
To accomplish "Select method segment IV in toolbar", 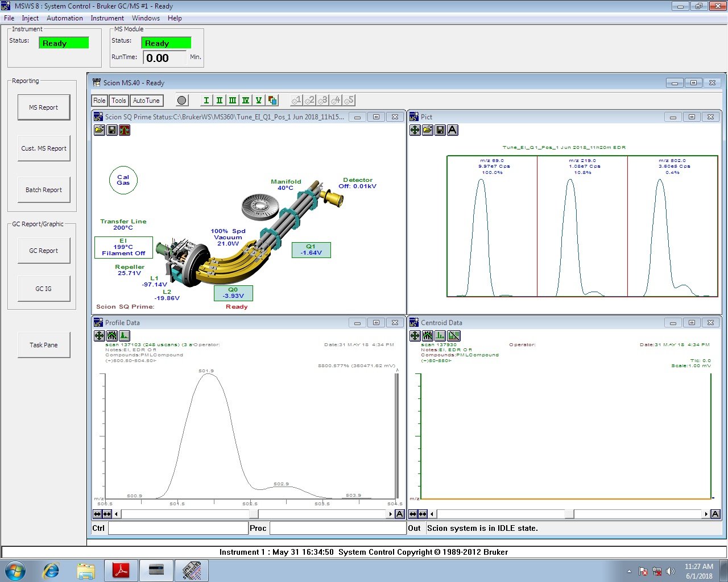I will pos(245,101).
